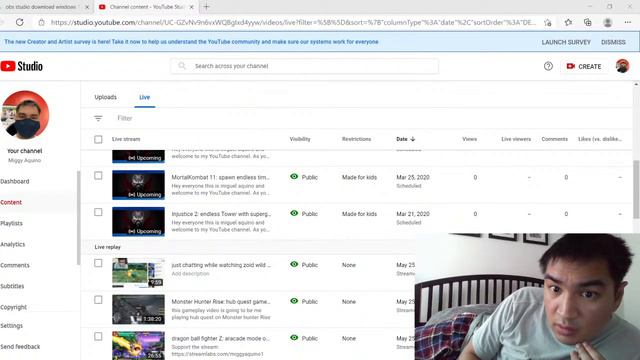Toggle the select-all checkbox in header
The width and height of the screenshot is (640, 360).
98,139
